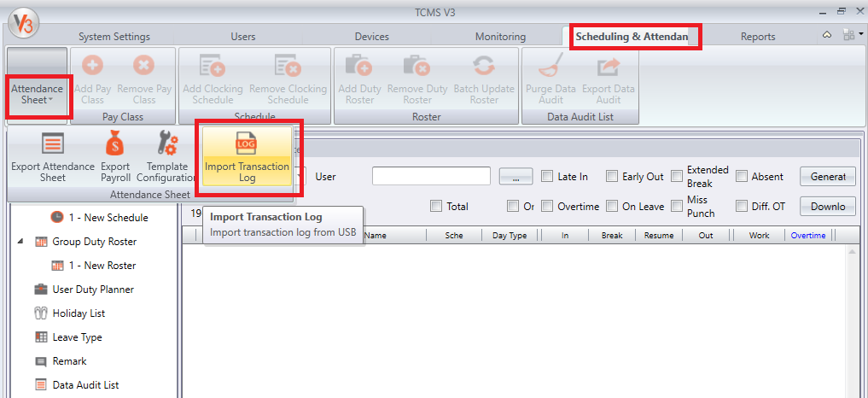Collapse the Group Duty Roster node

[20, 242]
